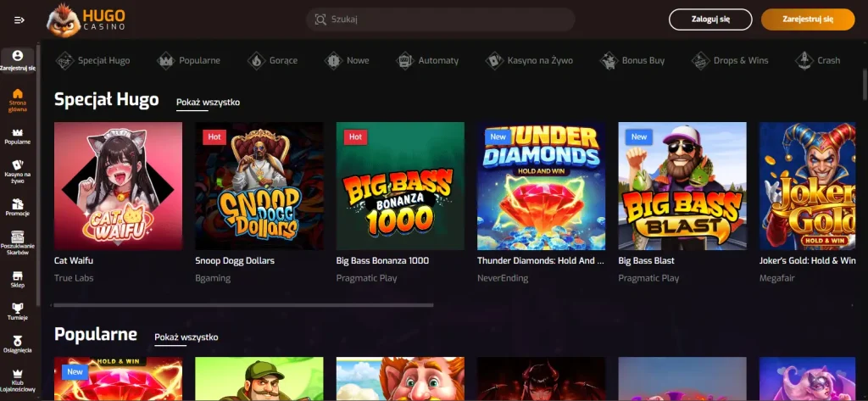Click the Cat Waifu game title

pos(75,260)
